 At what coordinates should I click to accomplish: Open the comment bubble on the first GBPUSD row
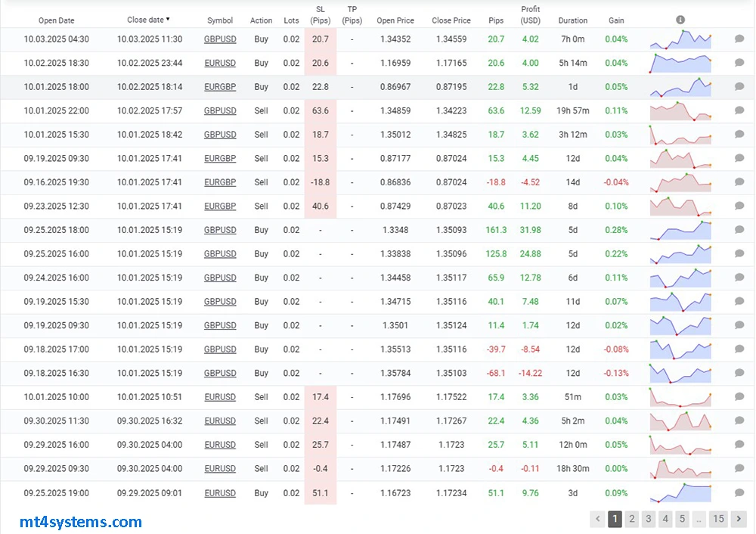(739, 39)
